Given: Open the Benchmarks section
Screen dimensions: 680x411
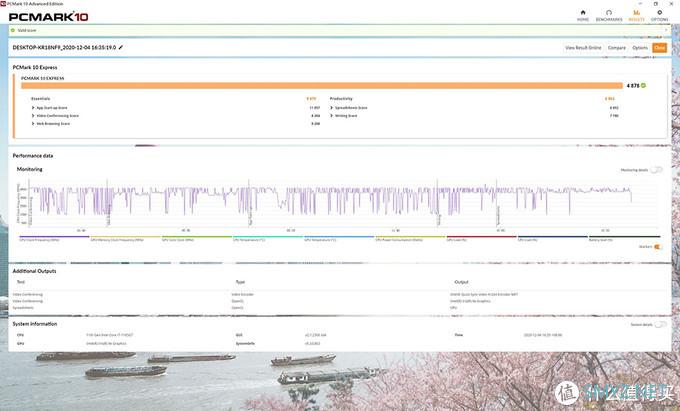Looking at the screenshot, I should 609,16.
